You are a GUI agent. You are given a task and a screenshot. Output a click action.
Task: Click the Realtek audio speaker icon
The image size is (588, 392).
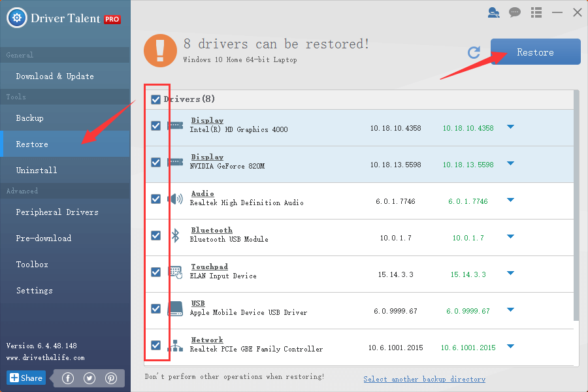tap(175, 199)
